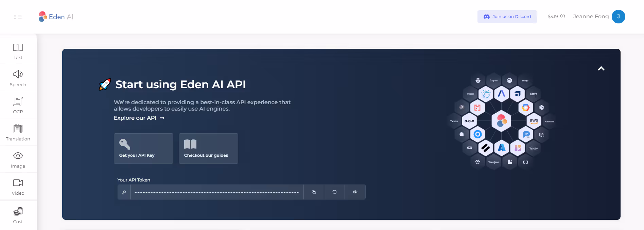This screenshot has width=644, height=230.
Task: Open the Image section in the sidebar
Action: click(18, 160)
